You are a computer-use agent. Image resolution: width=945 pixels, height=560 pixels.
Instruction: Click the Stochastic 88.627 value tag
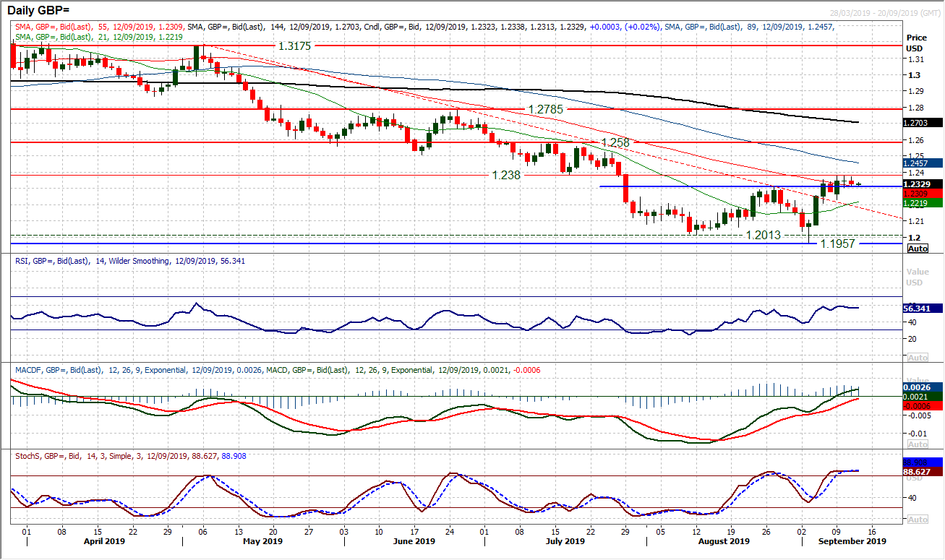pyautogui.click(x=923, y=471)
